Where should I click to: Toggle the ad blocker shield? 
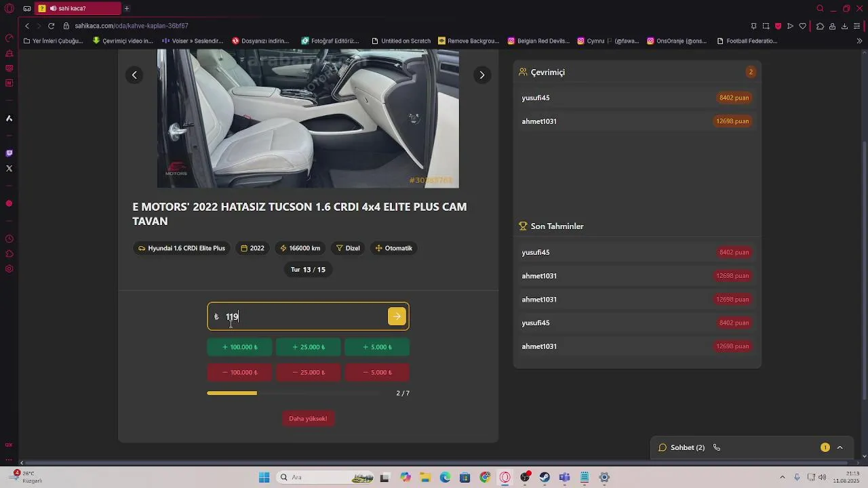tap(778, 26)
